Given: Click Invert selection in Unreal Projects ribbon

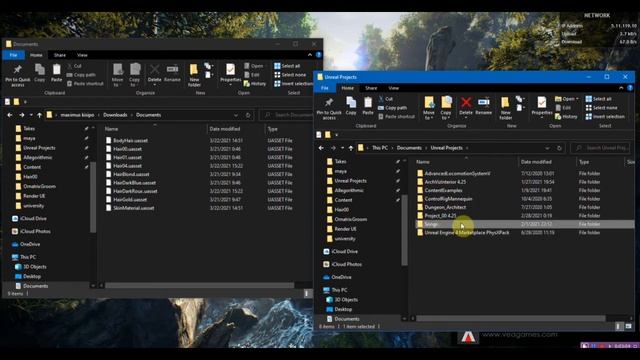Looking at the screenshot, I should point(605,117).
